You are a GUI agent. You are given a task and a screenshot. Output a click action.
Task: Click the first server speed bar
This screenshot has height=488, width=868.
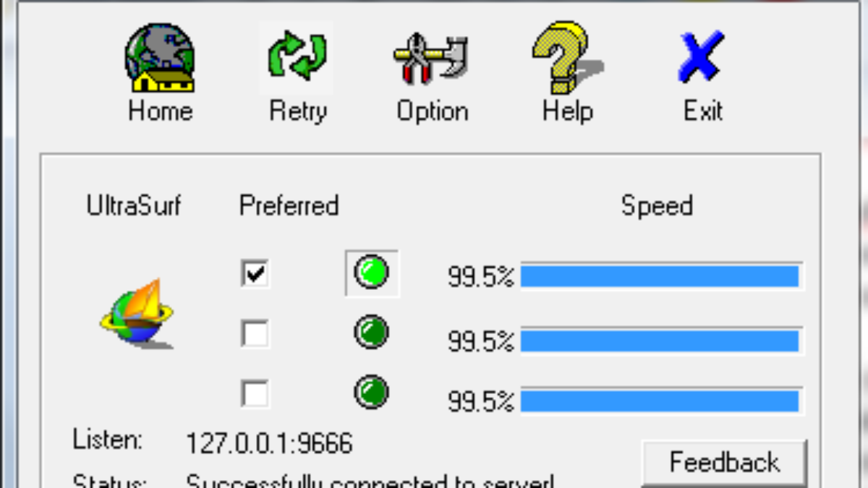(660, 276)
